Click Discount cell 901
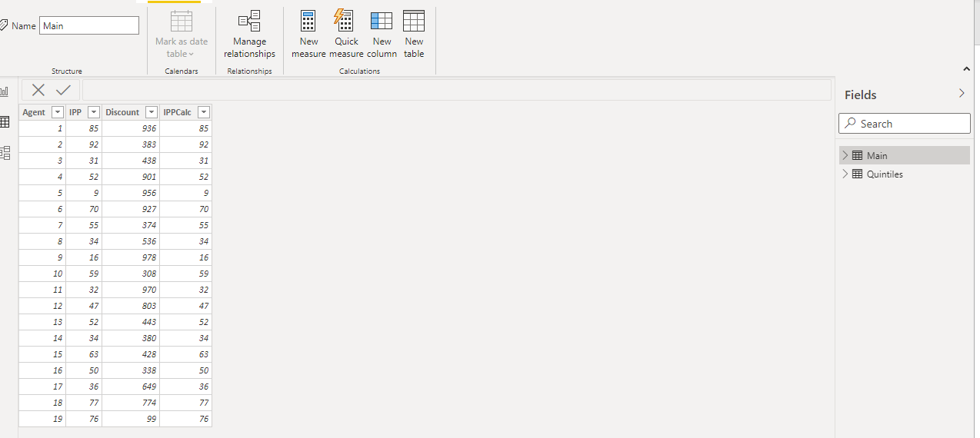This screenshot has width=980, height=438. pyautogui.click(x=131, y=177)
